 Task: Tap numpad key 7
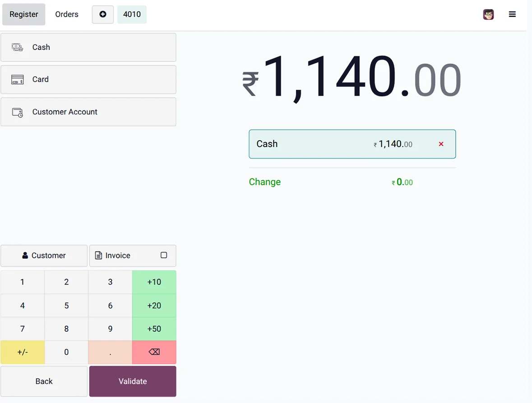pyautogui.click(x=23, y=329)
